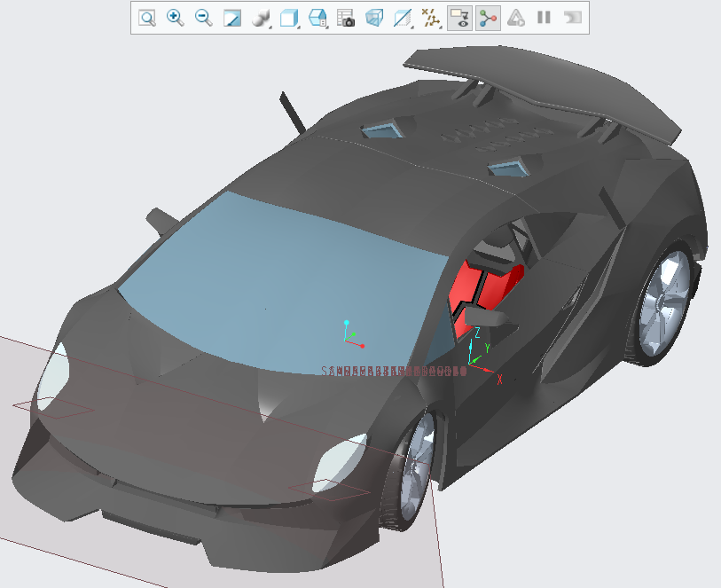Click the Refit view icon
Screen dimensions: 721x588
pos(147,18)
